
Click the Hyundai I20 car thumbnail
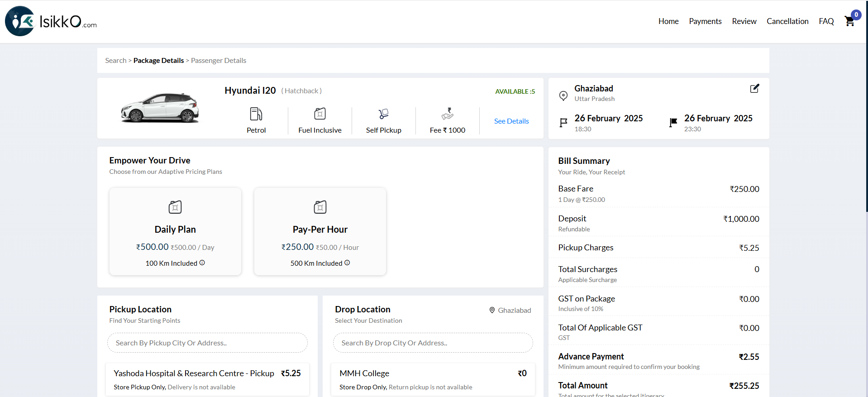[160, 108]
